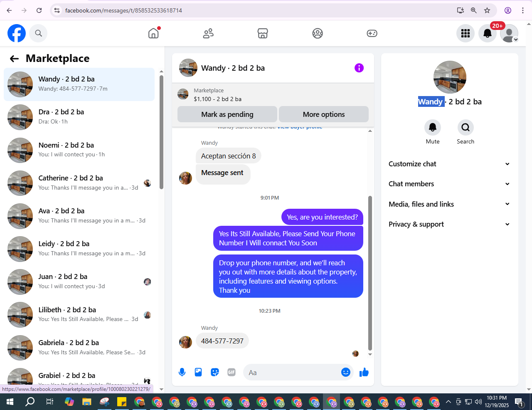Viewport: 532px width, 410px height.
Task: Click Wandy's large profile picture in sidebar
Action: point(450,77)
